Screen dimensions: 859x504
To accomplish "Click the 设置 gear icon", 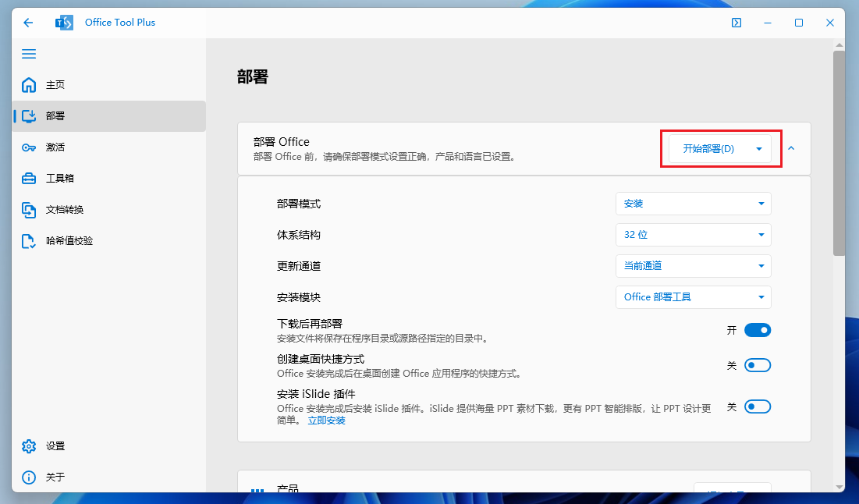I will point(29,446).
